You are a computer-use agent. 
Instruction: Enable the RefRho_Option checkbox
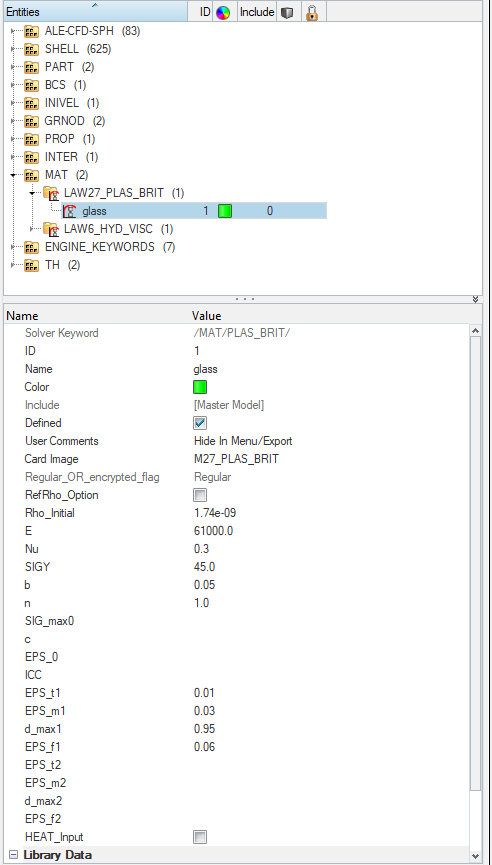200,495
